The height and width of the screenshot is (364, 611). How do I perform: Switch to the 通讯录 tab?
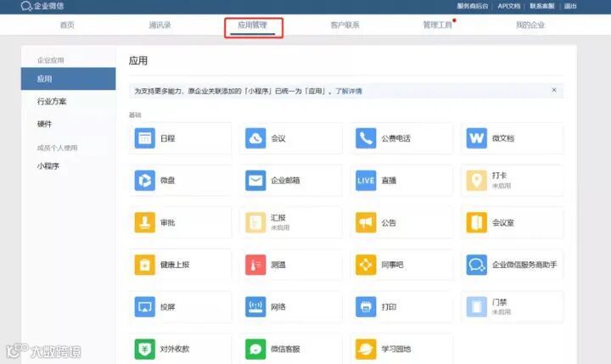[x=160, y=25]
